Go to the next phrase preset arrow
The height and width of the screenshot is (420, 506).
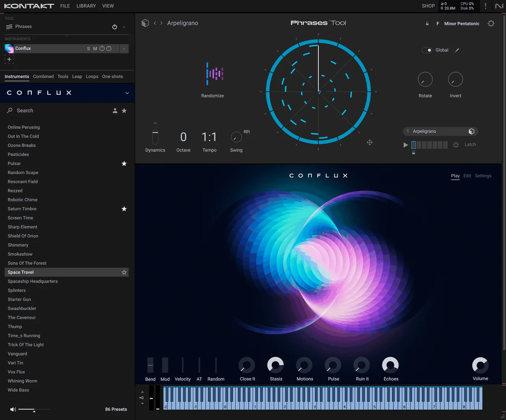click(161, 23)
